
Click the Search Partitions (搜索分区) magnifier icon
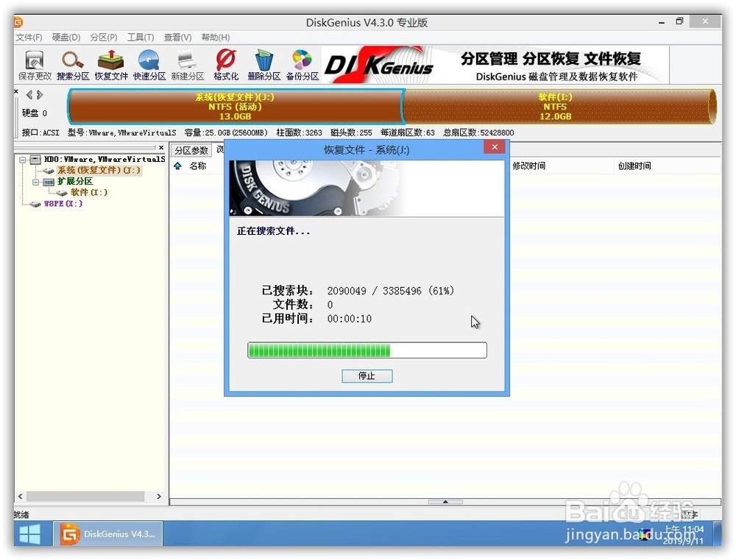tap(73, 65)
